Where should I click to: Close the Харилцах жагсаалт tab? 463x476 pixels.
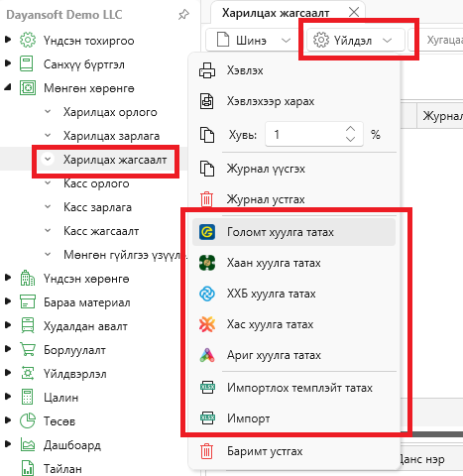[x=354, y=12]
